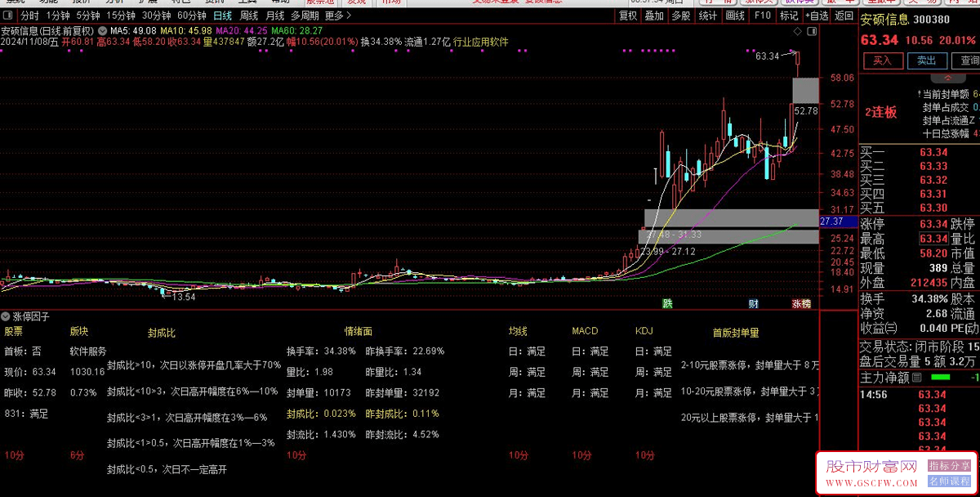The image size is (980, 497).
Task: Select the 1分钟 period tab
Action: coord(57,16)
